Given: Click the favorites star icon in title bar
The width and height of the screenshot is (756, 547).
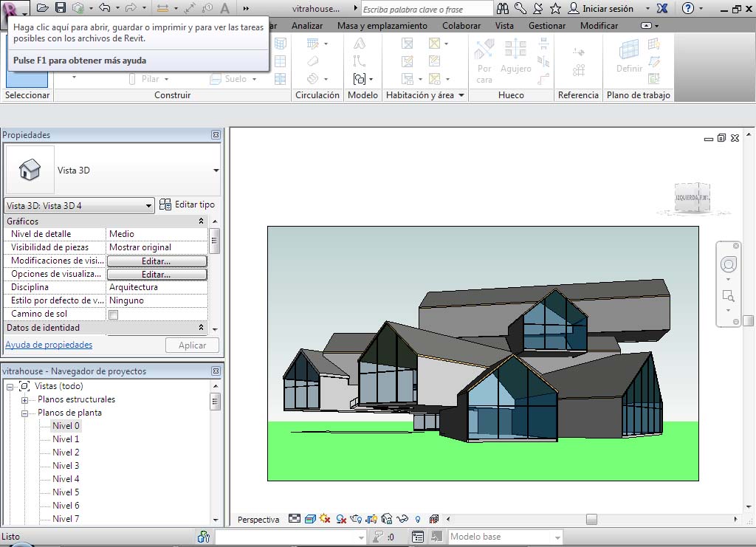Looking at the screenshot, I should click(x=555, y=9).
